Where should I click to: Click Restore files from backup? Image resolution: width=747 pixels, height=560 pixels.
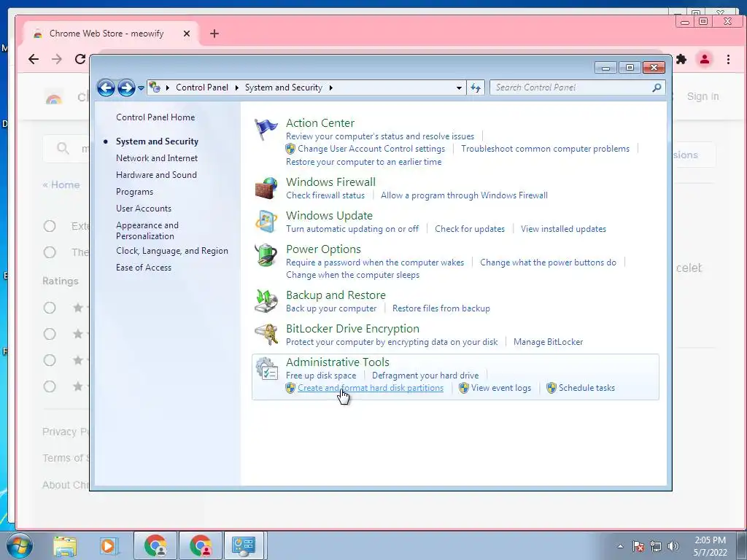[x=441, y=308]
